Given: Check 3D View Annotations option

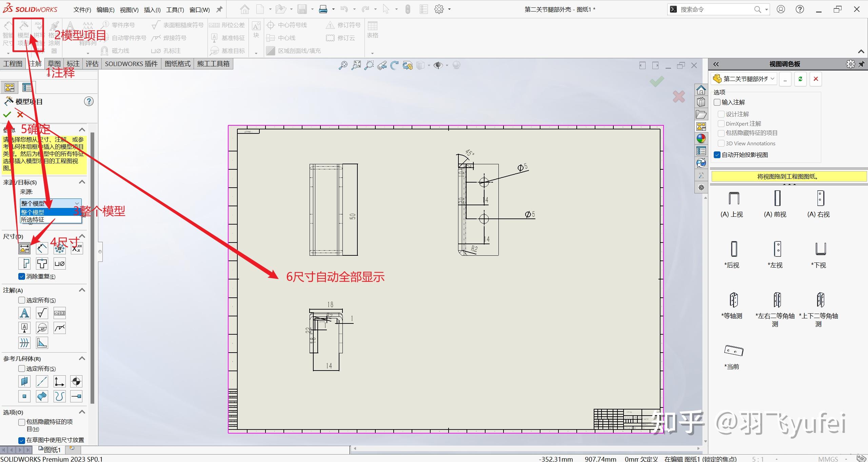Looking at the screenshot, I should pyautogui.click(x=721, y=143).
